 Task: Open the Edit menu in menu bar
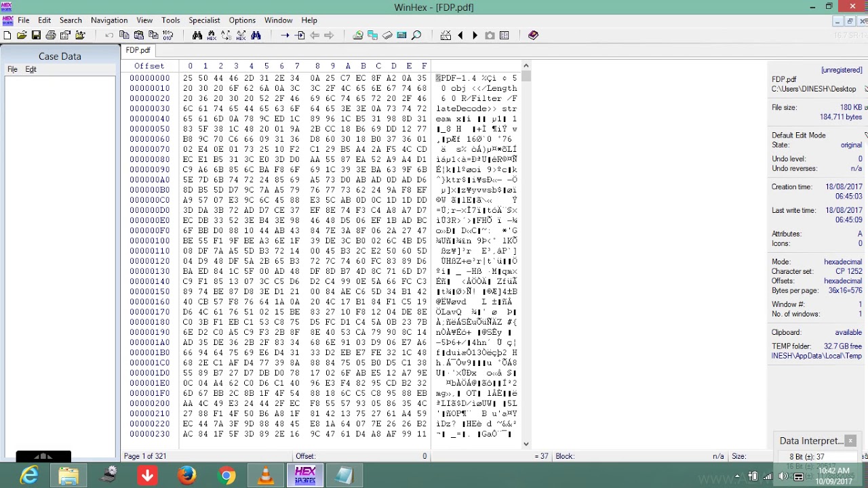point(45,20)
